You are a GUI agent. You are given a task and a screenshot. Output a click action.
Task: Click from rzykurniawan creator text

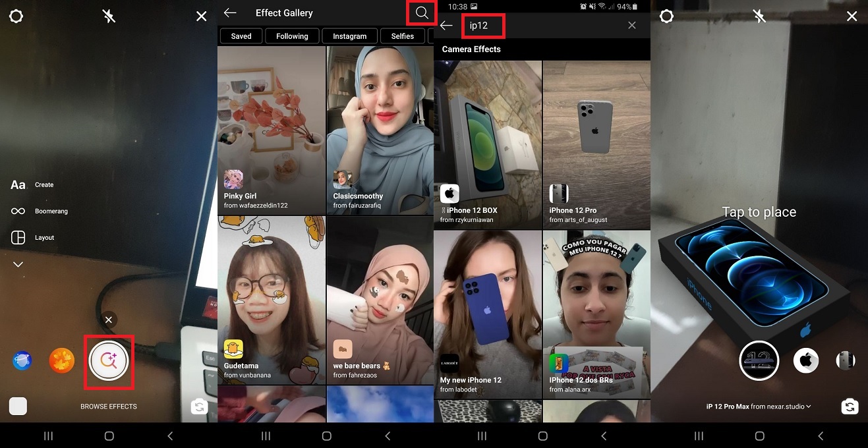(x=467, y=220)
